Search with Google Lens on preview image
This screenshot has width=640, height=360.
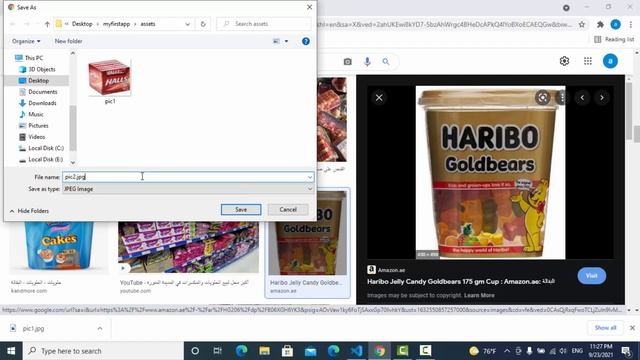click(542, 98)
